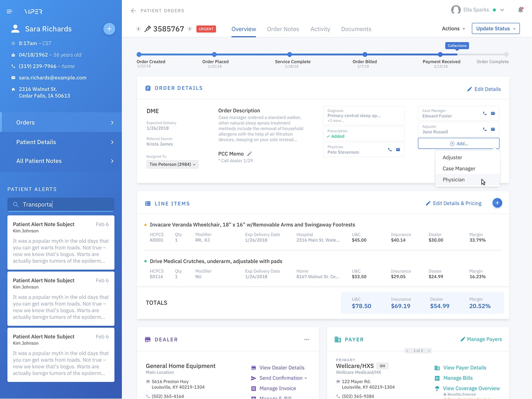
Task: Expand the Orders sidebar section
Action: point(61,123)
